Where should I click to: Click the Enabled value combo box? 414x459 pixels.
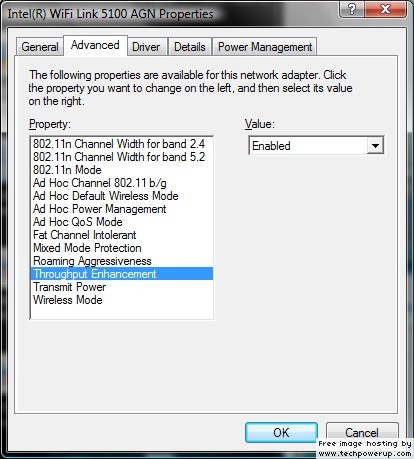(316, 146)
